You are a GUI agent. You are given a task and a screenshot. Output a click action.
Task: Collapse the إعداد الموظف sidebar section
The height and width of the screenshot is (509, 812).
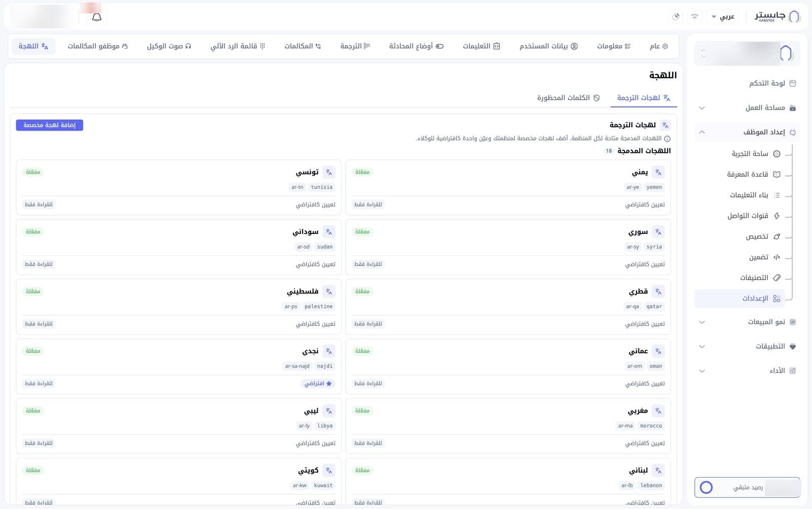pos(747,132)
